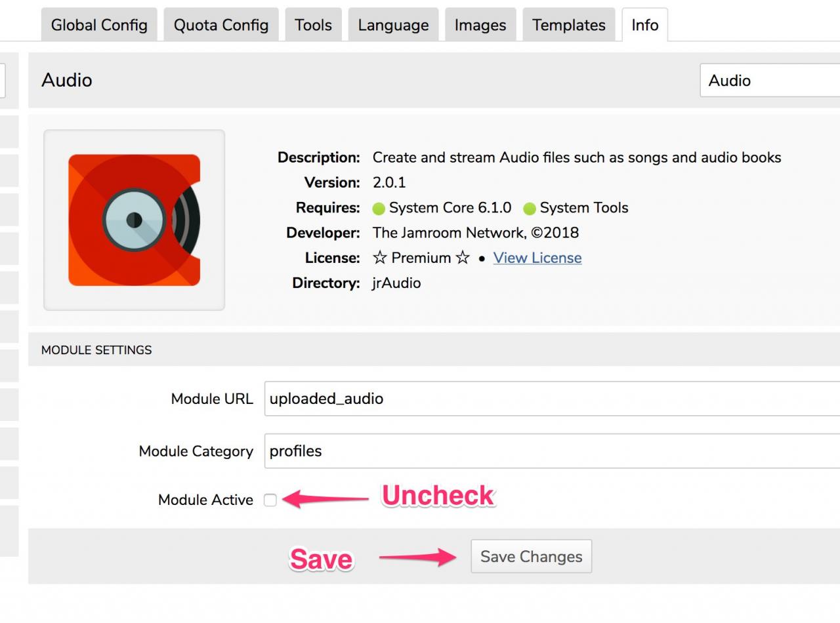This screenshot has width=840, height=623.
Task: Open the Audio module selector dropdown
Action: click(769, 80)
